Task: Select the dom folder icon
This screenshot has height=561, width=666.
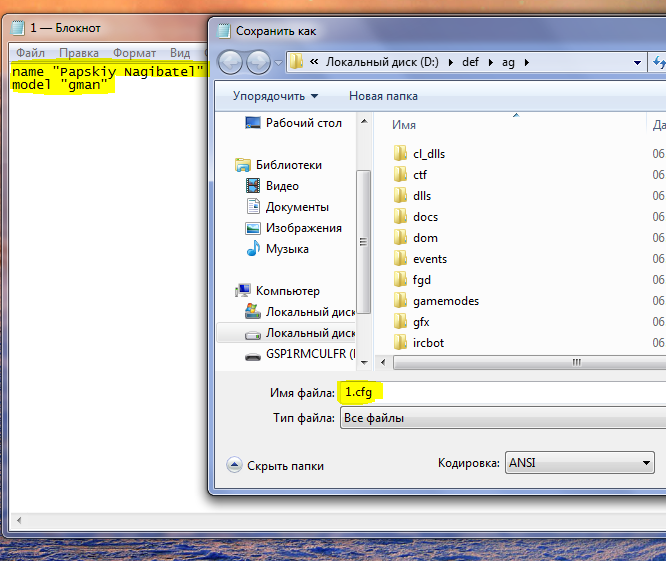Action: click(x=400, y=237)
